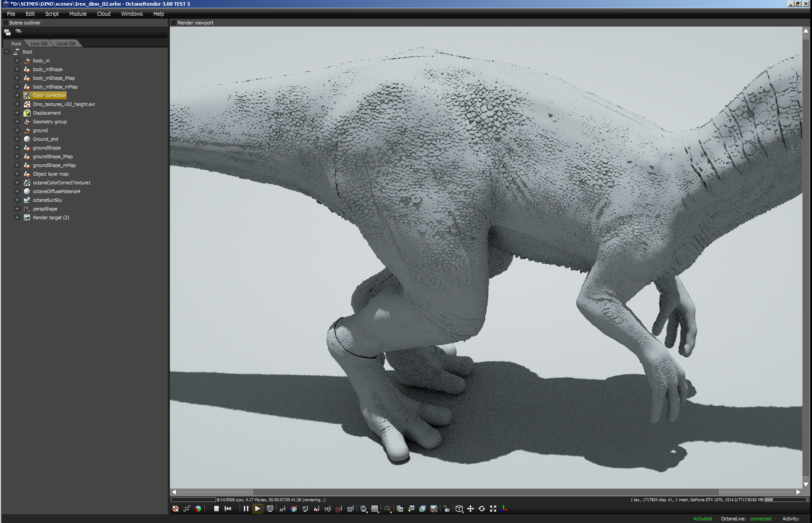Click the Render viewport panel header square
The image size is (812, 523).
[174, 23]
